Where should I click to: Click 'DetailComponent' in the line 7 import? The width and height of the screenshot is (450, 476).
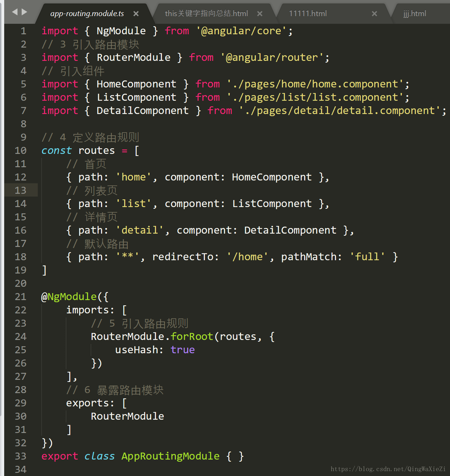pyautogui.click(x=143, y=111)
